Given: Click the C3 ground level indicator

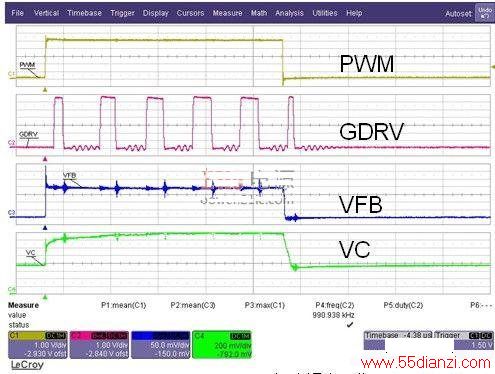Looking at the screenshot, I should 12,212.
